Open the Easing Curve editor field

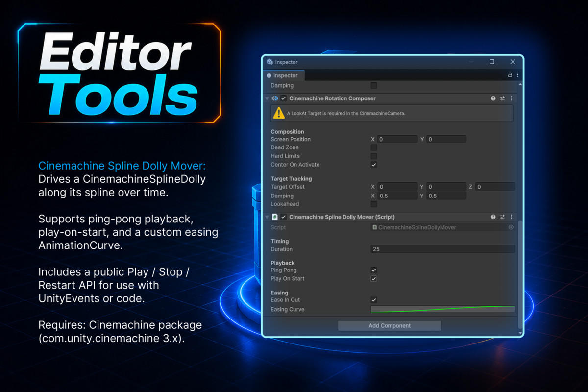[443, 309]
